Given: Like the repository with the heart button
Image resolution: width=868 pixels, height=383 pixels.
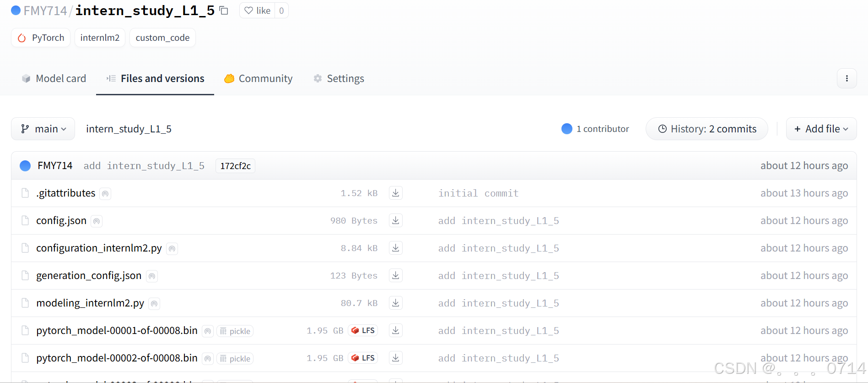Looking at the screenshot, I should (258, 11).
